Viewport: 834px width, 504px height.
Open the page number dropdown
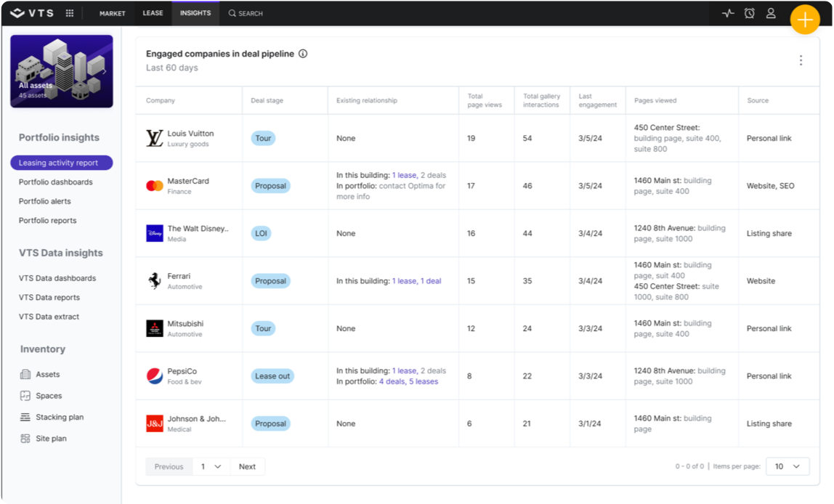211,466
